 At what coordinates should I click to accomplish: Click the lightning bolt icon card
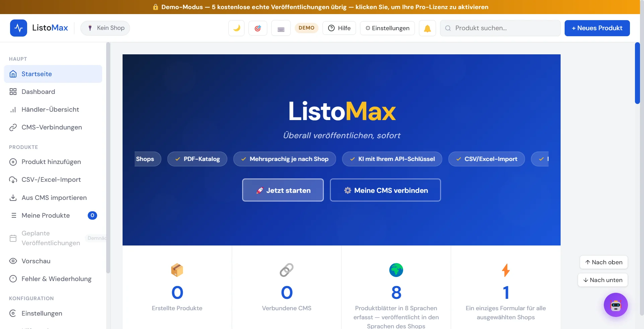coord(506,270)
